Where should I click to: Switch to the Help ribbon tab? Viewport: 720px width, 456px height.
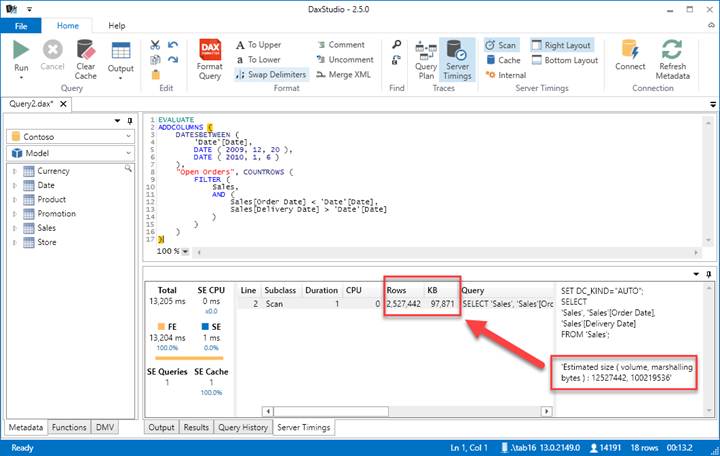pos(117,26)
